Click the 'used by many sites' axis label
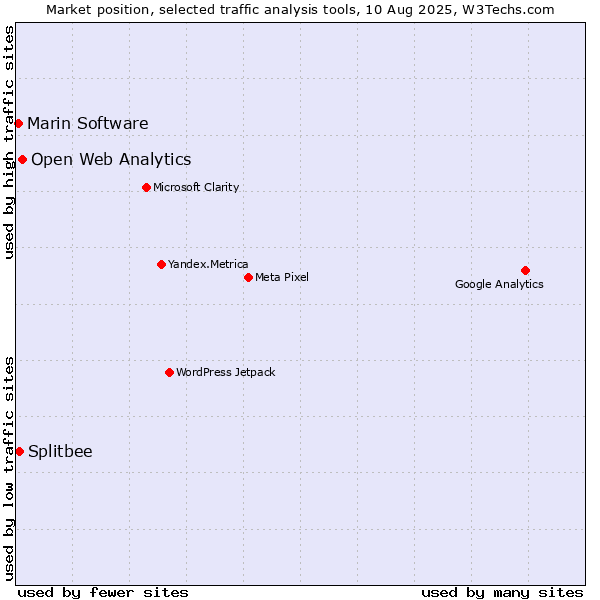The height and width of the screenshot is (600, 600). 502,593
